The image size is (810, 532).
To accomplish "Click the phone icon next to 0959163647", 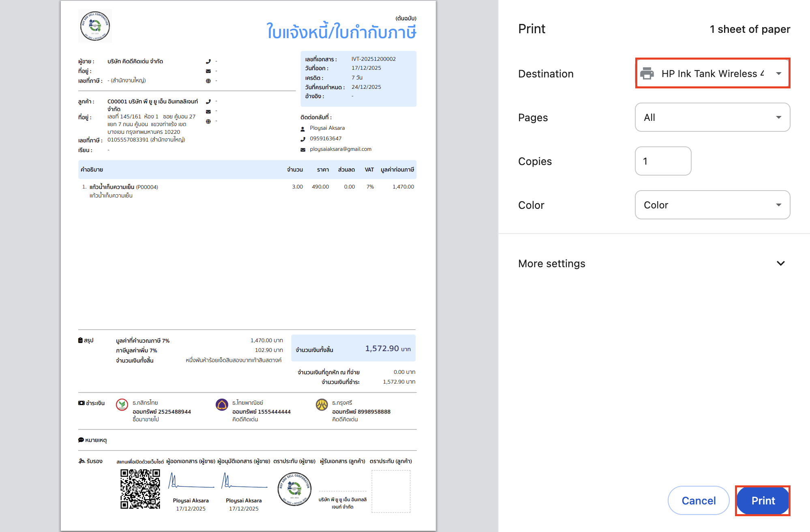I will (x=302, y=138).
